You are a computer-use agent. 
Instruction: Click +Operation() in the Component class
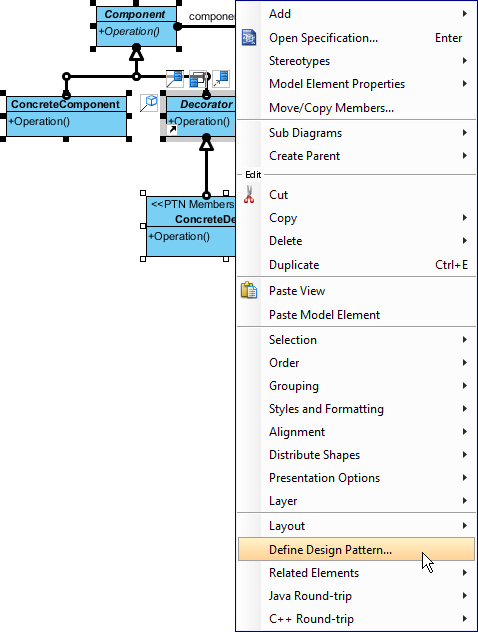point(129,31)
